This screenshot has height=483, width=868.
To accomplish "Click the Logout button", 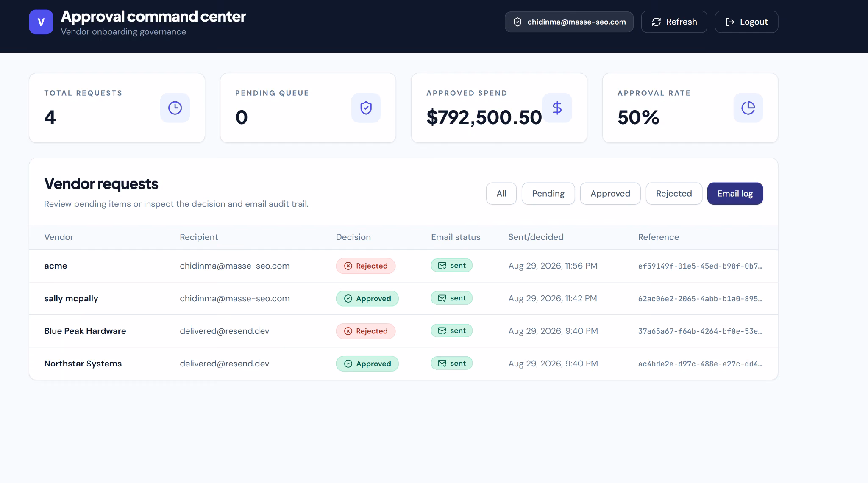I will pos(746,22).
